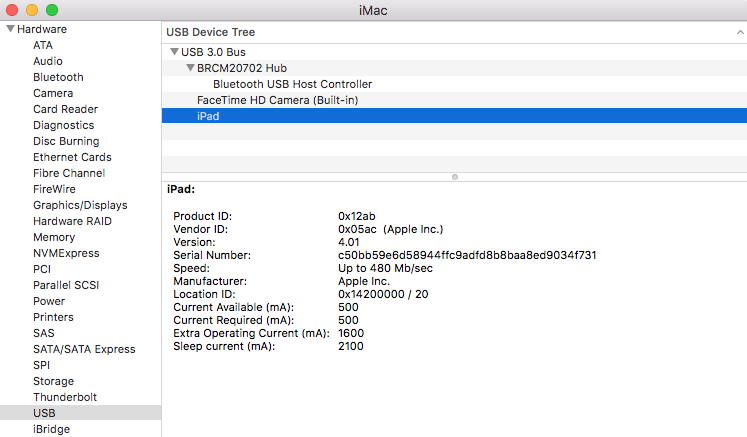Click the USB 3.0 Bus label
This screenshot has width=747, height=437.
click(x=213, y=52)
